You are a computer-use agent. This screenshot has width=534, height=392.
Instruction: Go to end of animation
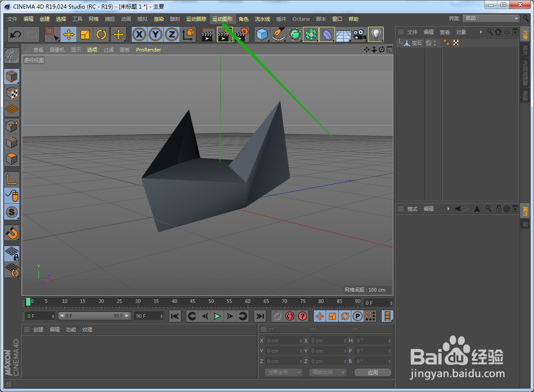click(x=260, y=316)
